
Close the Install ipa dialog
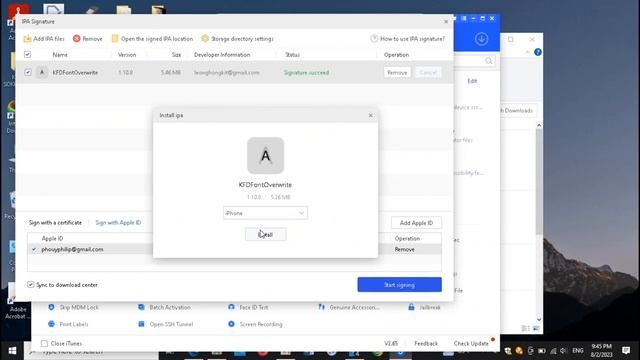(x=371, y=116)
